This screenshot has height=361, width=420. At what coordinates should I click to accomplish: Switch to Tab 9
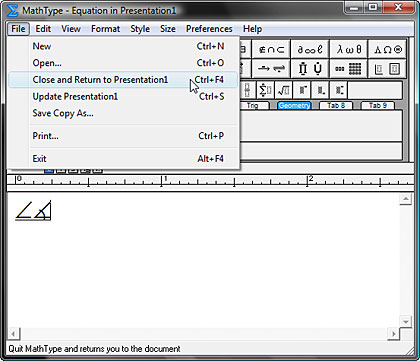pyautogui.click(x=378, y=106)
